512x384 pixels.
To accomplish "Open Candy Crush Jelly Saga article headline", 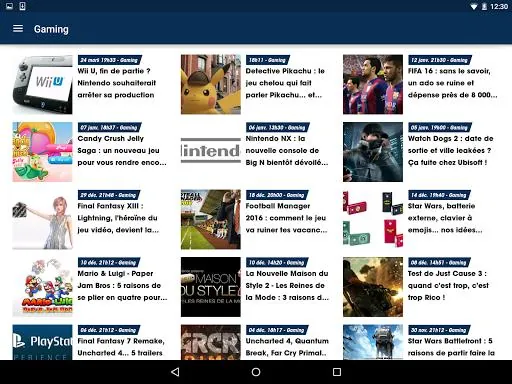I will click(x=122, y=151).
